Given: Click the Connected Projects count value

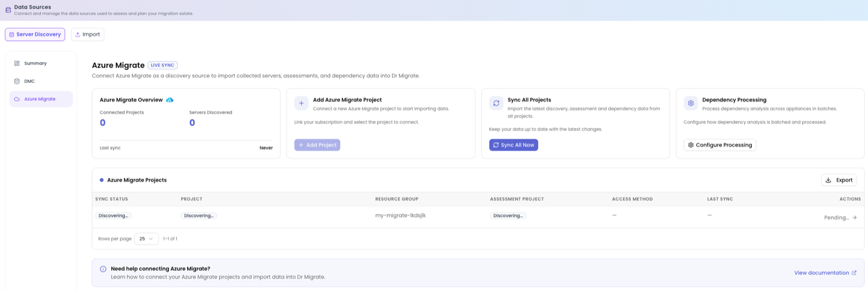Looking at the screenshot, I should (103, 123).
